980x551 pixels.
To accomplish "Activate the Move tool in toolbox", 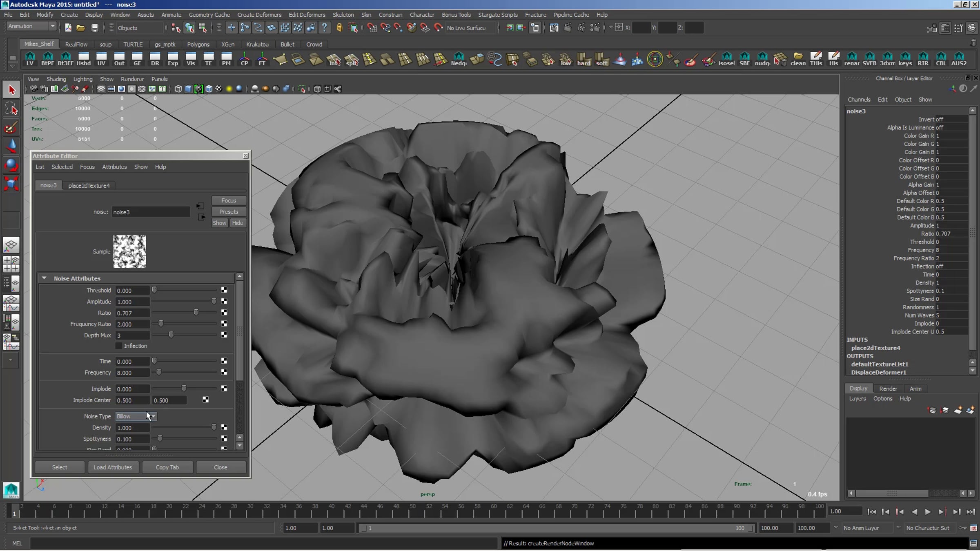I will coord(11,146).
